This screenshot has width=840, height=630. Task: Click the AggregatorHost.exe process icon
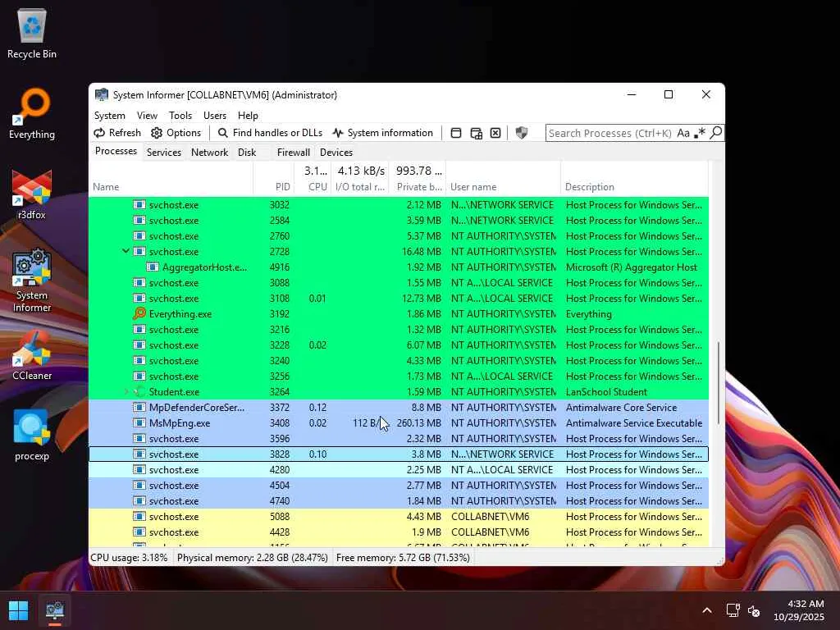(153, 267)
